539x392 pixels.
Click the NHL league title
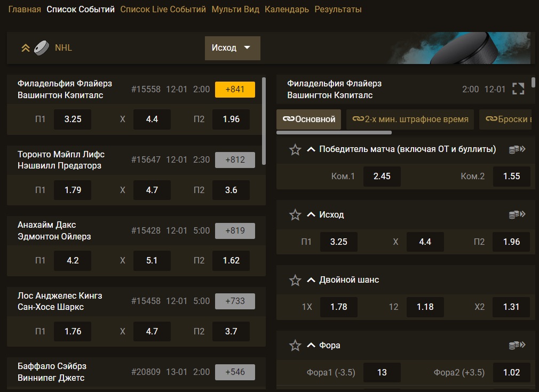(x=64, y=48)
